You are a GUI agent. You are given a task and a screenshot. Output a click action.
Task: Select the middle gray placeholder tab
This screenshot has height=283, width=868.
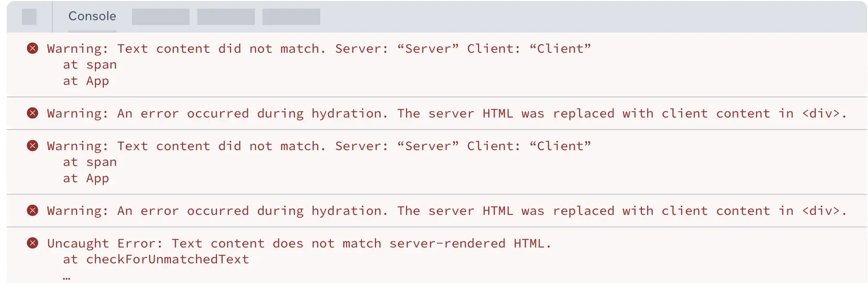226,17
